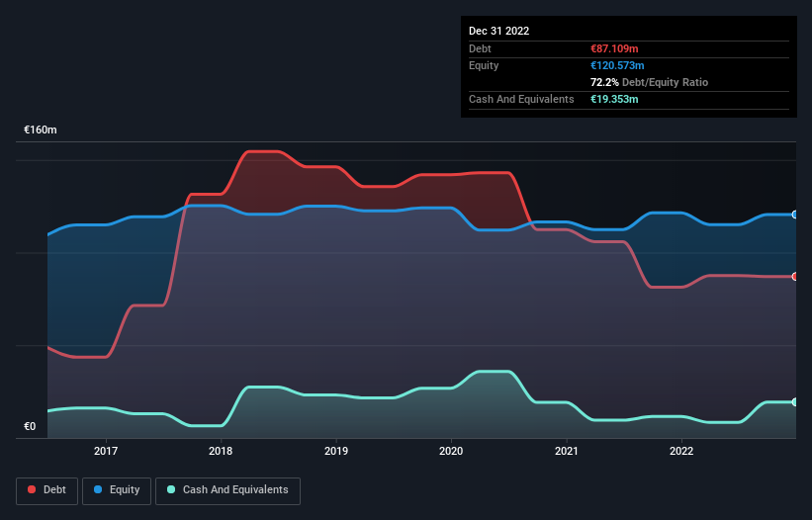Click Cash And Equivalents label in tooltip
The height and width of the screenshot is (520, 812).
point(521,99)
